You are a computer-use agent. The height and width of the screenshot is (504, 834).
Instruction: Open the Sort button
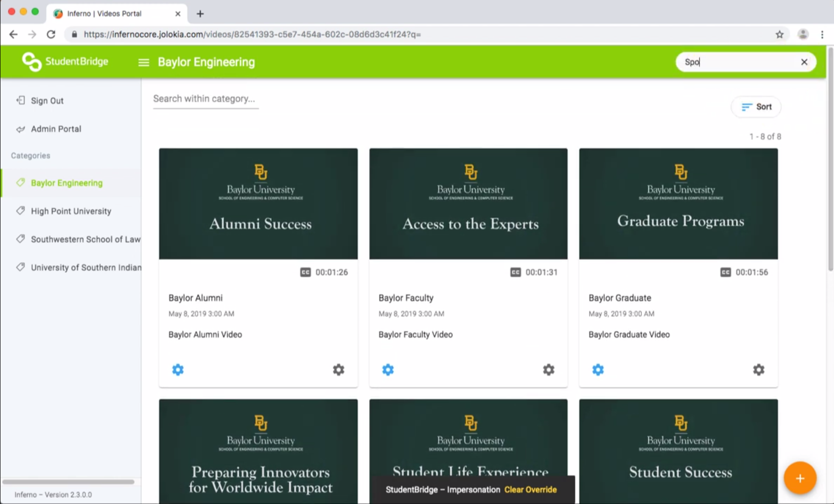(x=756, y=107)
